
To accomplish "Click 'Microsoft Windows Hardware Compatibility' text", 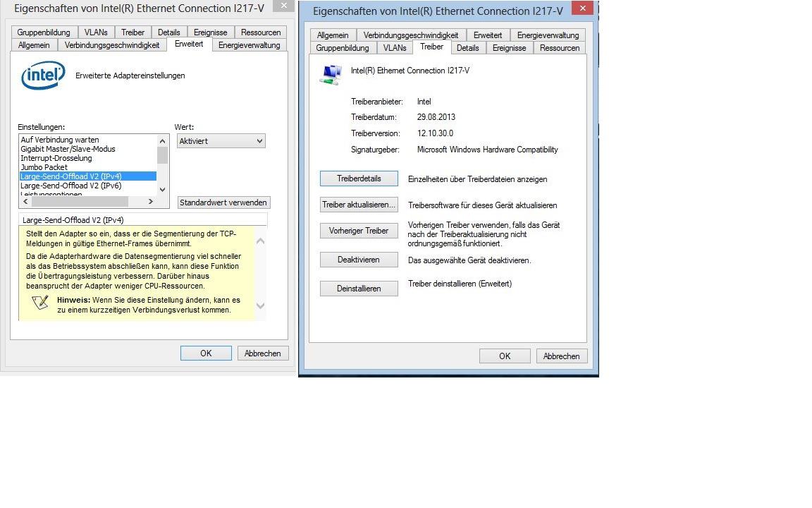I will click(487, 150).
